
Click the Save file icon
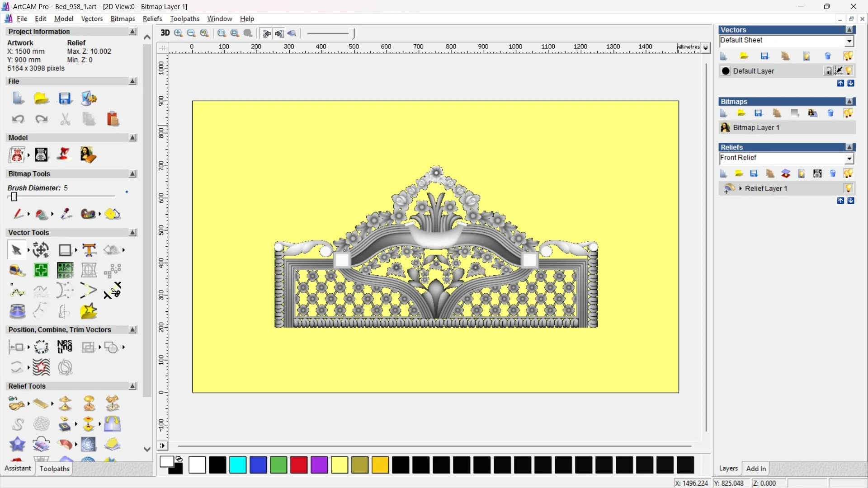click(x=65, y=99)
